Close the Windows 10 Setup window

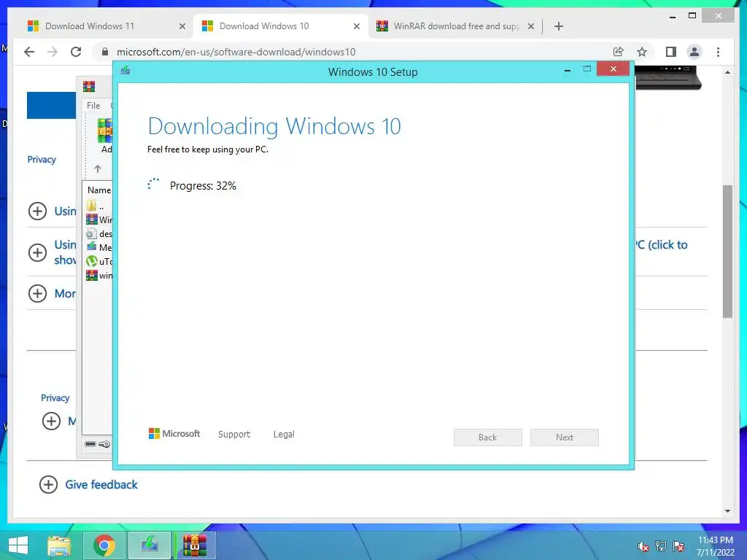pos(613,69)
